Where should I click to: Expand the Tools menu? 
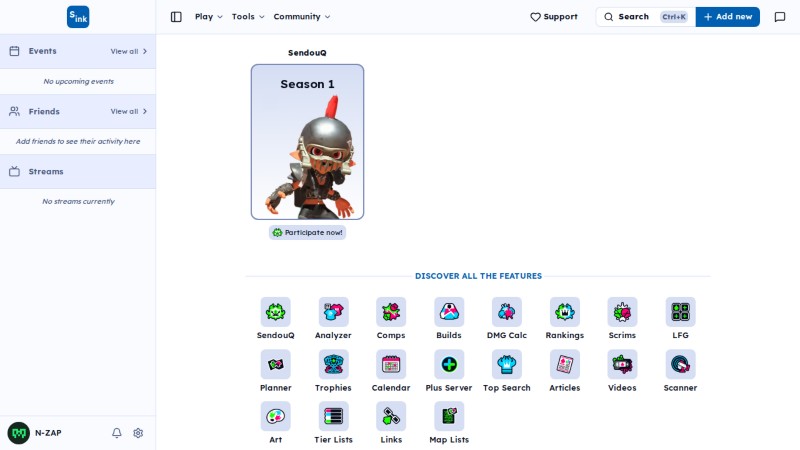tap(248, 17)
